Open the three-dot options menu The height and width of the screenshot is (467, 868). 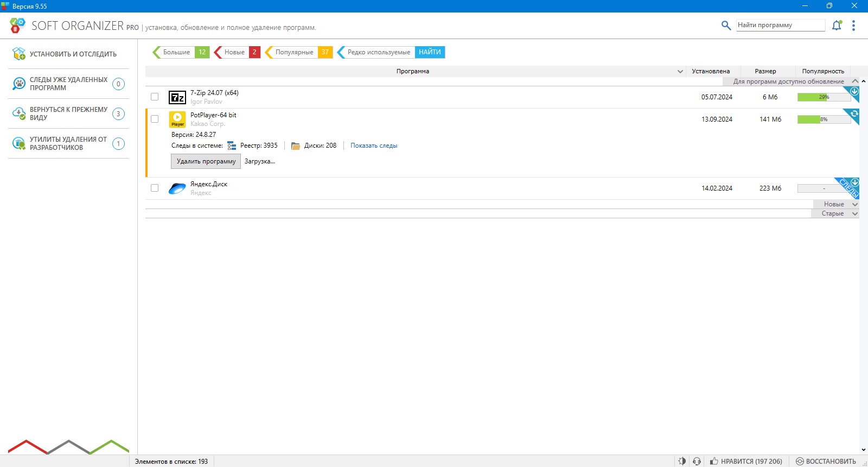pos(853,26)
